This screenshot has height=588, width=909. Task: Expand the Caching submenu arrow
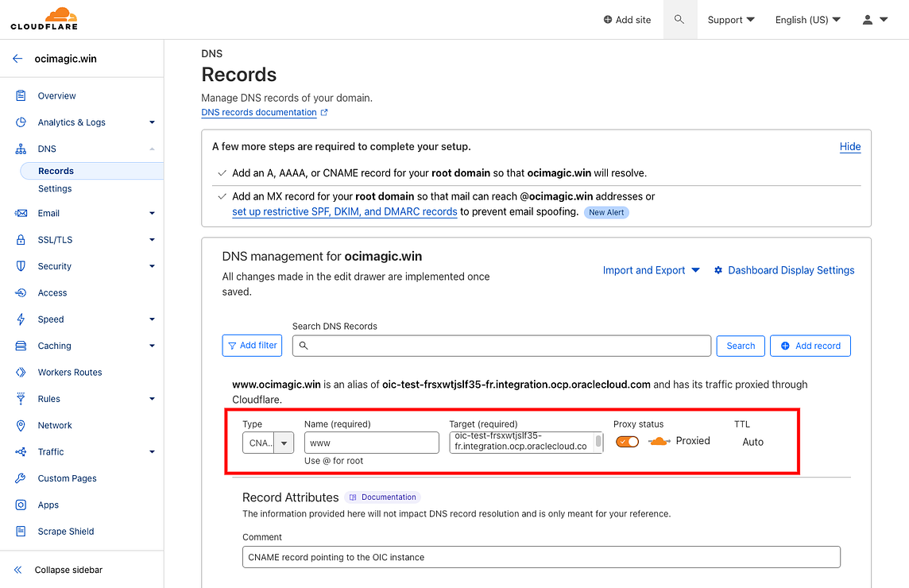[152, 346]
